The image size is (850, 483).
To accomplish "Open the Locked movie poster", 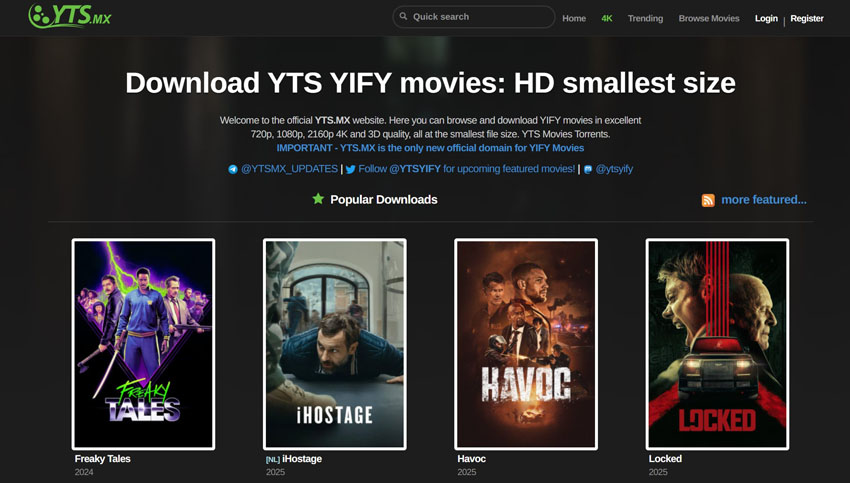I will 717,344.
